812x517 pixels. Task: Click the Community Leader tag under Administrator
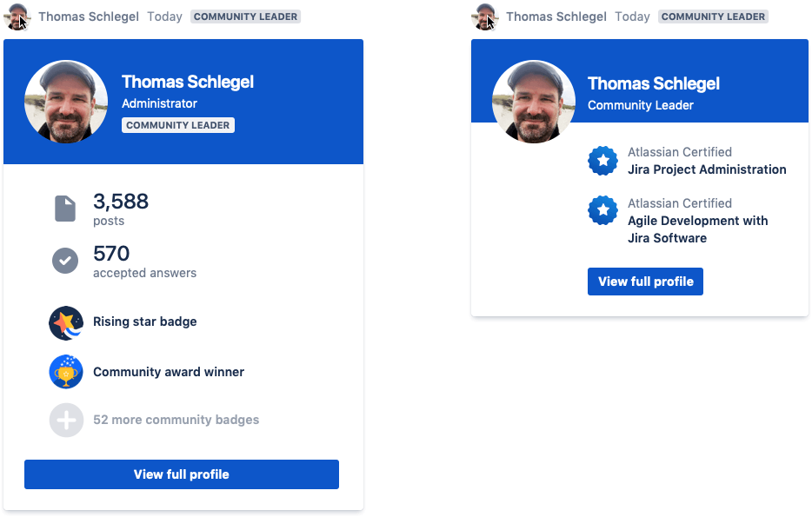pos(178,125)
